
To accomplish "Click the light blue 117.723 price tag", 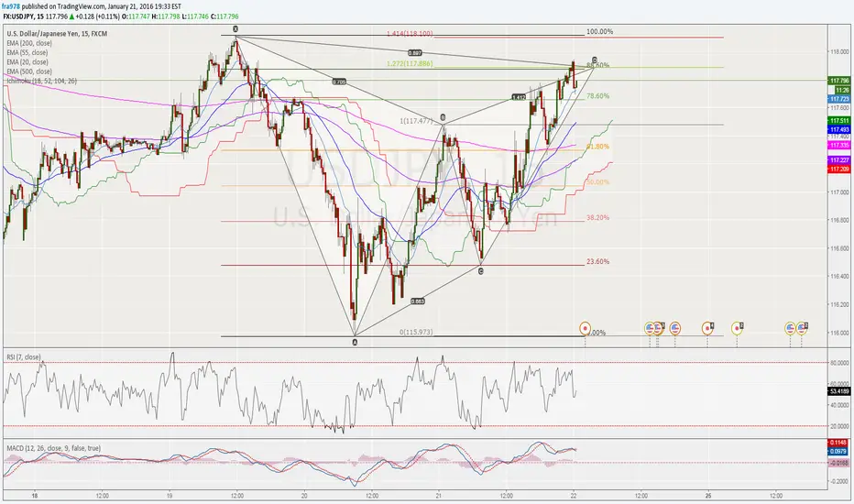I will pyautogui.click(x=838, y=99).
